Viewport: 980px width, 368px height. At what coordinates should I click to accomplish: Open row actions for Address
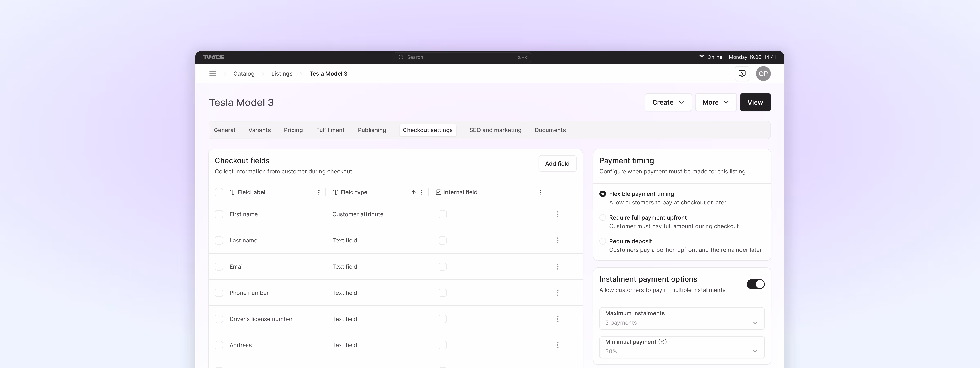tap(558, 345)
